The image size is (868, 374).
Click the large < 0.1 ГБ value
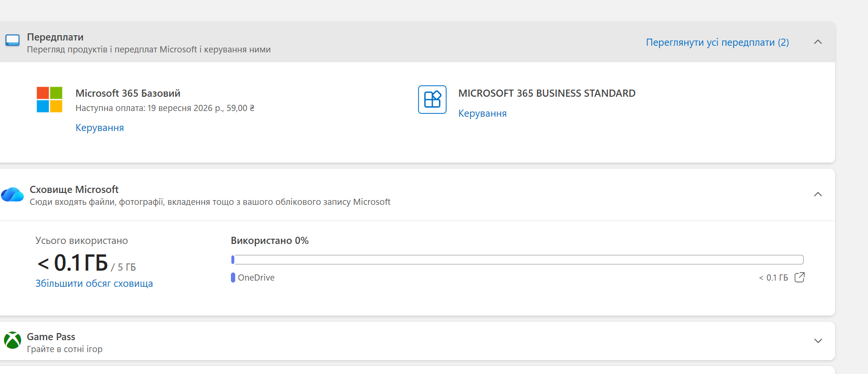(73, 263)
